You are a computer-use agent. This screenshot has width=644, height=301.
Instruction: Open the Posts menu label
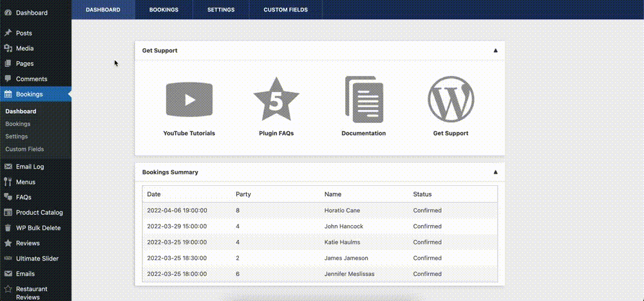24,33
